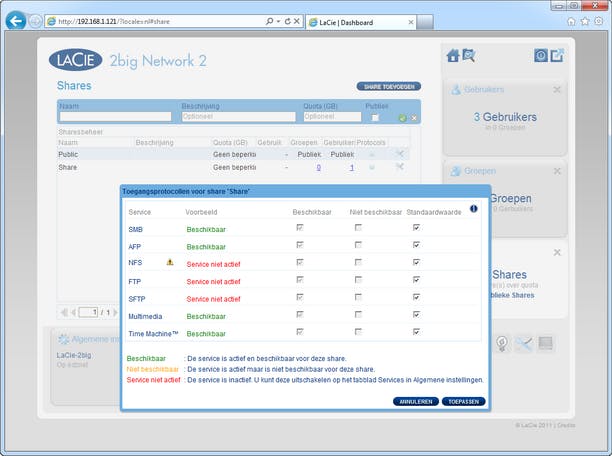The image size is (612, 456).
Task: Close the Groepen widget
Action: click(x=557, y=171)
